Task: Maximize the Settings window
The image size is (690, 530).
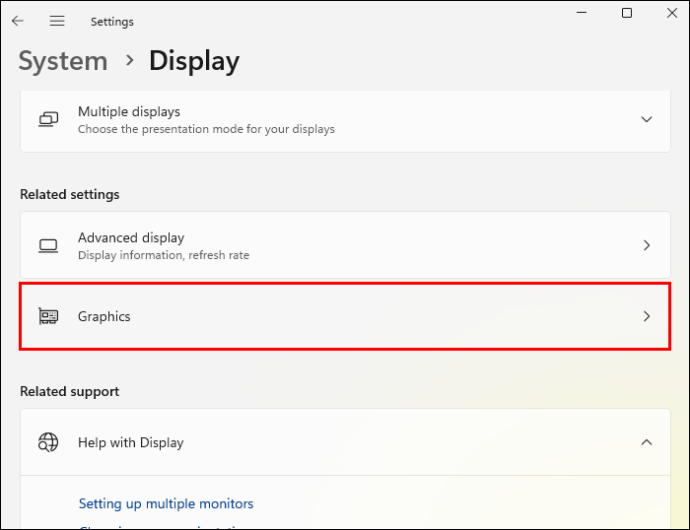Action: click(x=627, y=13)
